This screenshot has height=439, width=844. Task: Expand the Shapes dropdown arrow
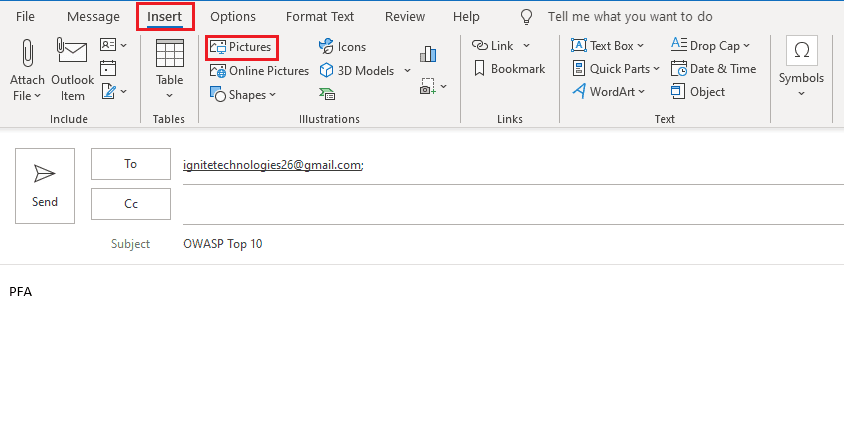272,95
